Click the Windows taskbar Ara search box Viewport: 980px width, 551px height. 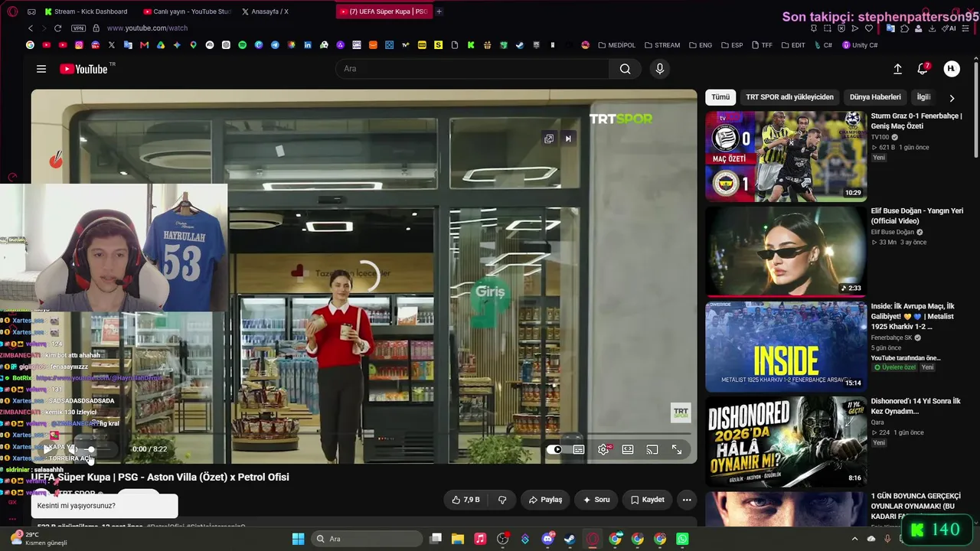[367, 539]
